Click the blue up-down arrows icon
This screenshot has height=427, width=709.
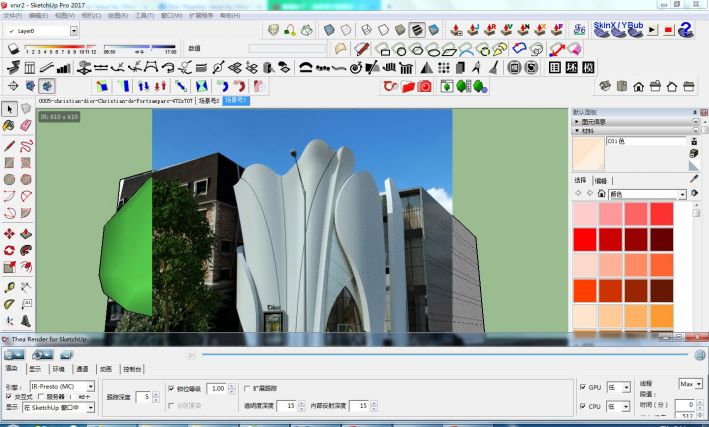point(143,86)
